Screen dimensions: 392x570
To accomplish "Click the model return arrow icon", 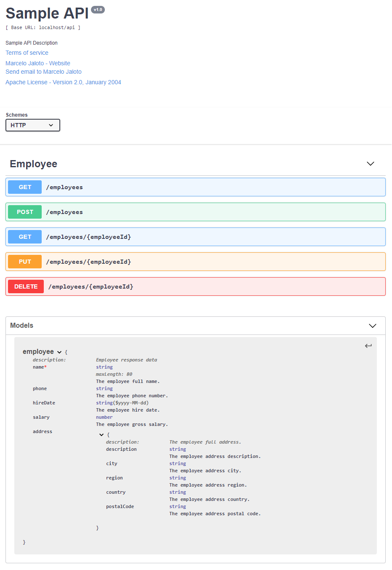I will point(368,346).
